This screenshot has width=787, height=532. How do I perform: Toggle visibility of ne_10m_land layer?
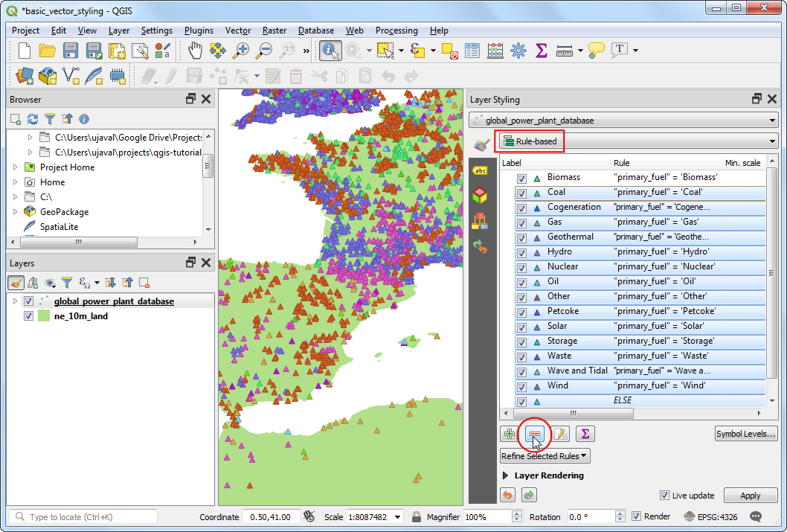click(x=29, y=315)
